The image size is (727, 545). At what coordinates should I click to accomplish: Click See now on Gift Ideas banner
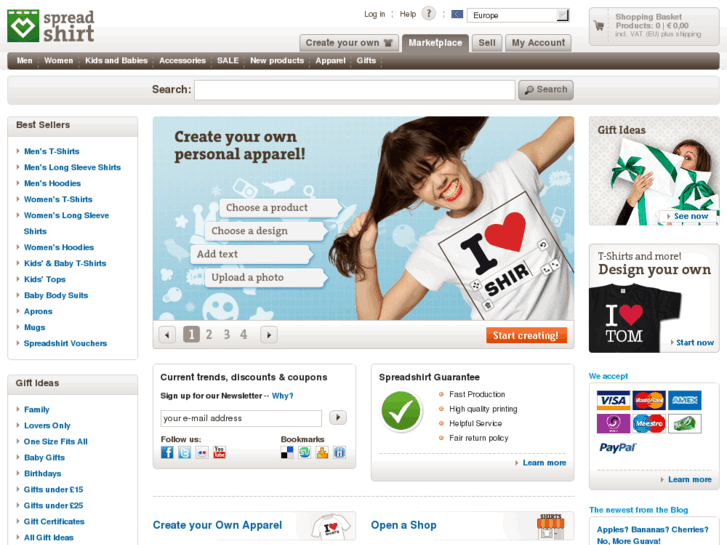tap(691, 216)
